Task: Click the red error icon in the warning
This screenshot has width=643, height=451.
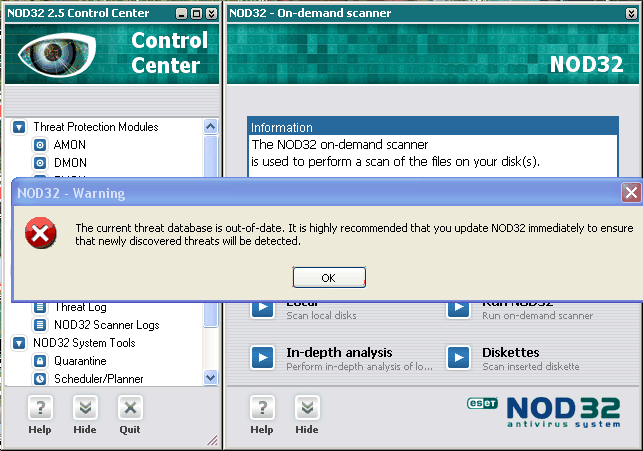Action: click(41, 233)
